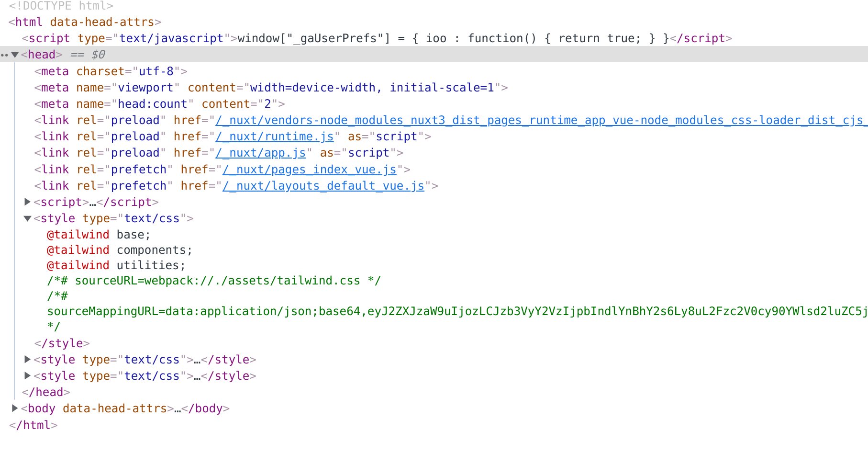
Task: Click the "text/javascript" type value
Action: coord(171,38)
